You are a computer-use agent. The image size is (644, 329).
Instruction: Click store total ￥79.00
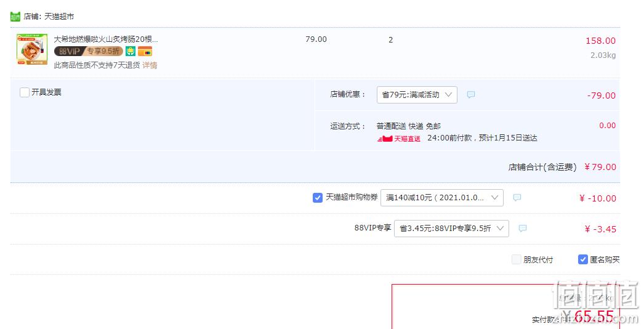600,167
